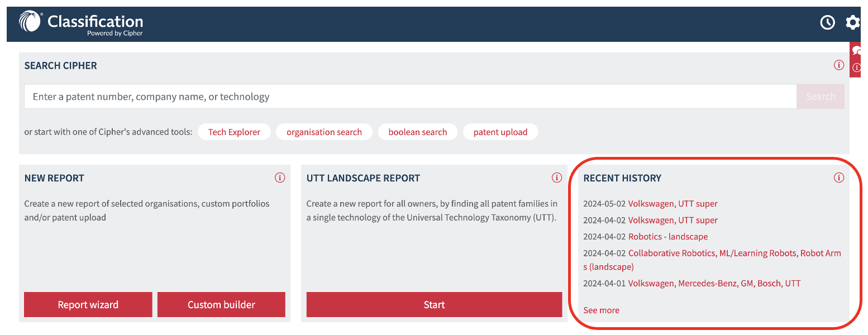Open the 2024-05-02 Volkswagen, UTT super report
Viewport: 868px width, 335px height.
[x=673, y=204]
